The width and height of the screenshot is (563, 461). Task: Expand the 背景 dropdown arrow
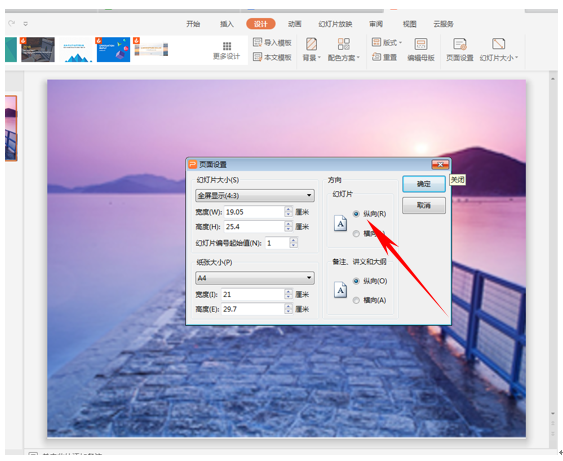(319, 57)
